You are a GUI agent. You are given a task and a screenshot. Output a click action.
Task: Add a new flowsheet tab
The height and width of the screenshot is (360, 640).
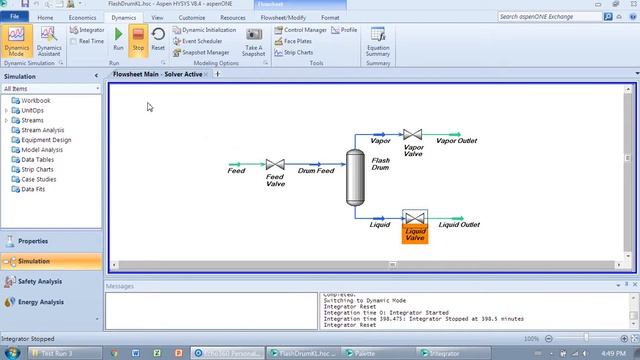(x=218, y=74)
